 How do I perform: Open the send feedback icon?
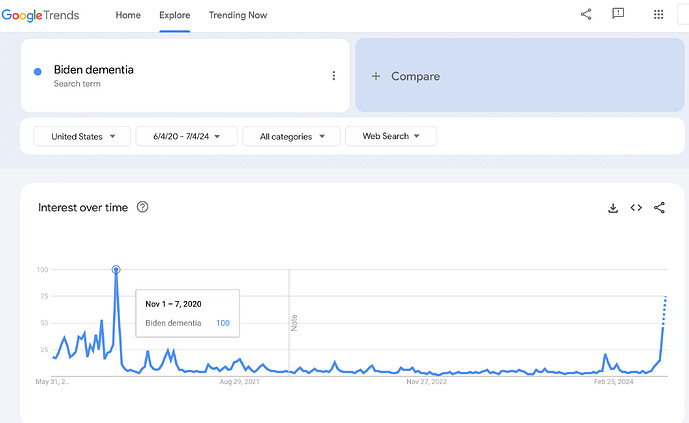click(618, 14)
